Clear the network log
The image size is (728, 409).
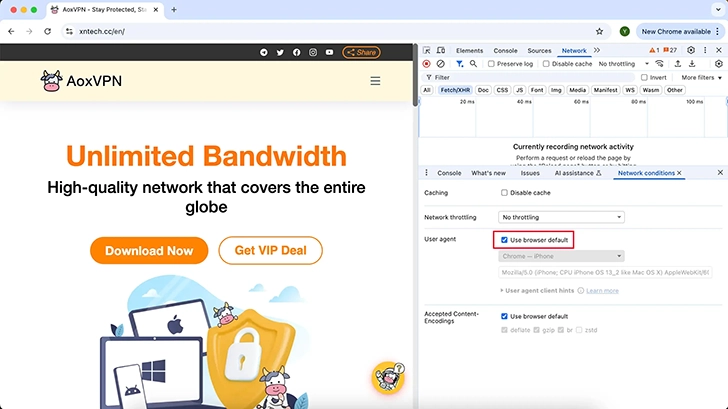click(441, 64)
